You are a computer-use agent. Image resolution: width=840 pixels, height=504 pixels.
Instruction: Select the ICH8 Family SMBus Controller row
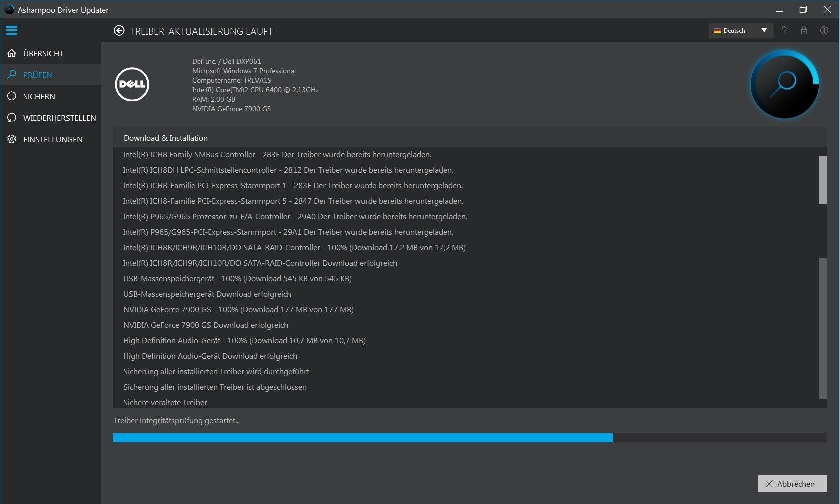click(277, 155)
